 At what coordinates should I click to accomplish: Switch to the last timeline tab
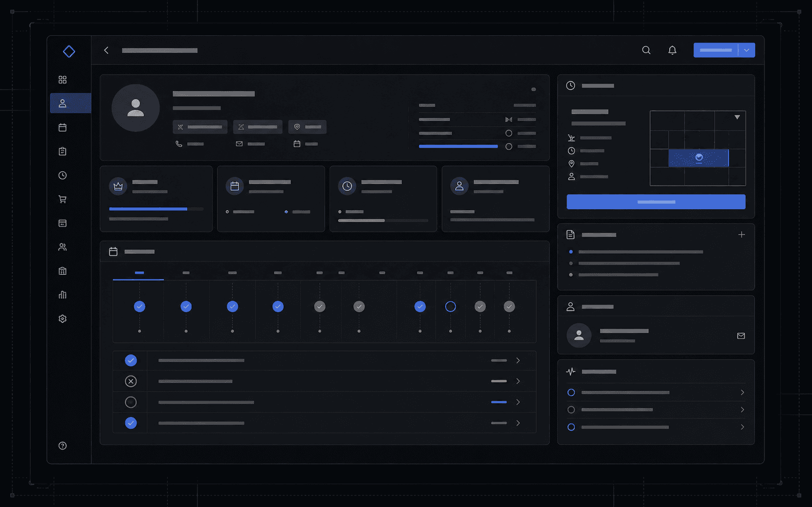(x=510, y=273)
